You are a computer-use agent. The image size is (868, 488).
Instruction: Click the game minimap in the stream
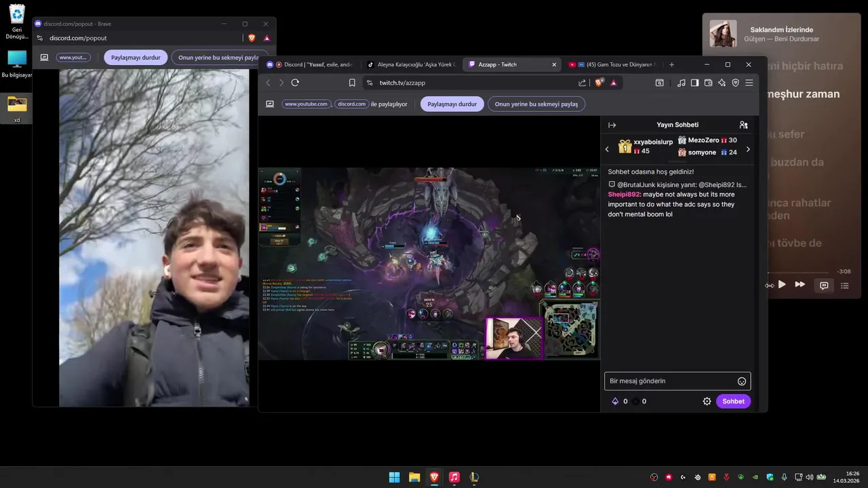click(x=572, y=330)
